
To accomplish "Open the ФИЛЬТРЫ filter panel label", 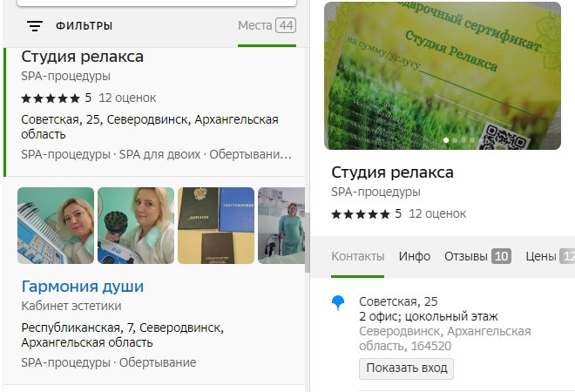I will click(x=84, y=26).
